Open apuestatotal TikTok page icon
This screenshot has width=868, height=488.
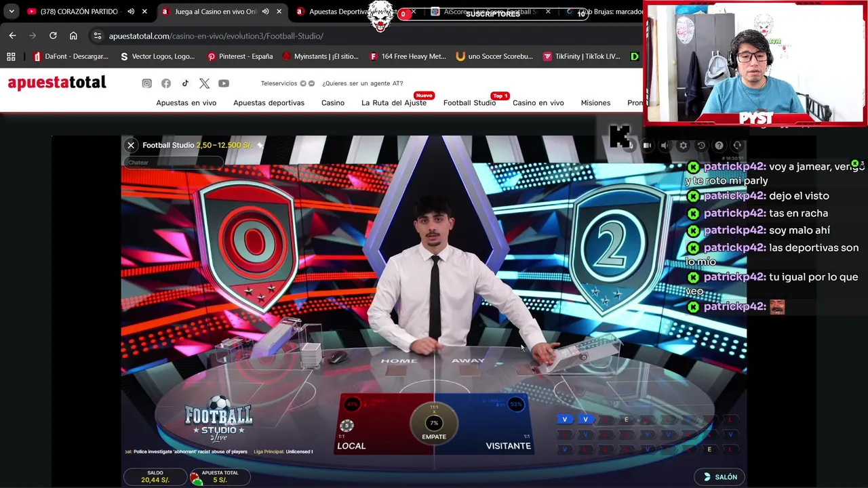[x=185, y=83]
